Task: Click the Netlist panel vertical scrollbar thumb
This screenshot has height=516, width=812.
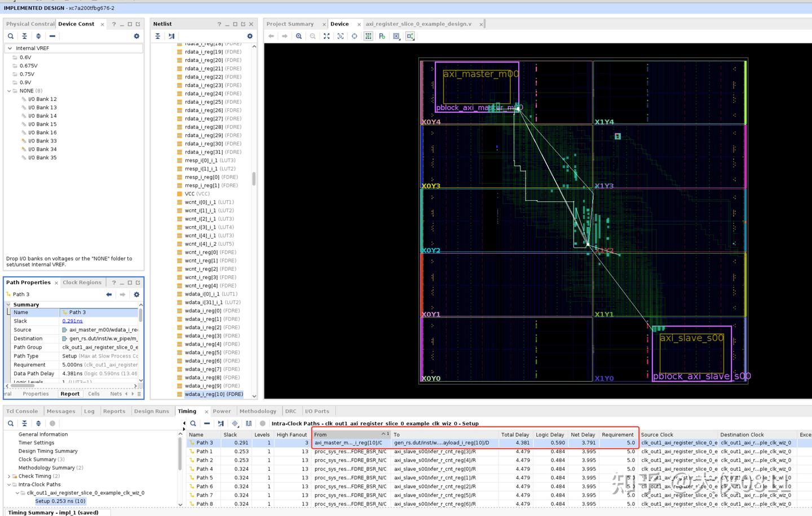Action: coord(254,179)
